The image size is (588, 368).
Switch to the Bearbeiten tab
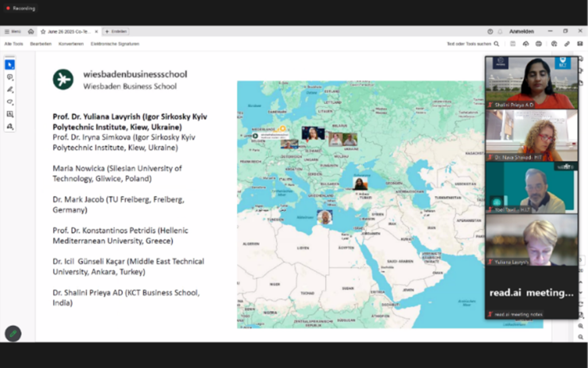tap(41, 44)
